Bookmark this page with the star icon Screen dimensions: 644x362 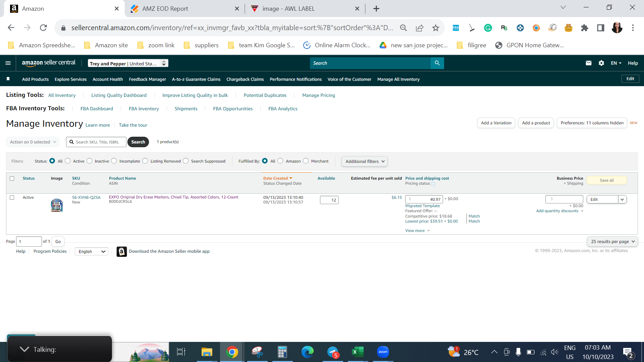pos(436,28)
